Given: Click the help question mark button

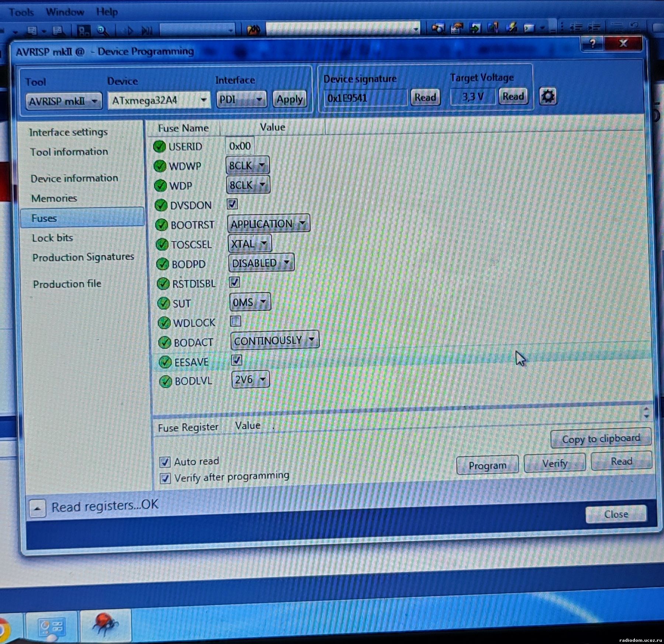Looking at the screenshot, I should [x=592, y=44].
